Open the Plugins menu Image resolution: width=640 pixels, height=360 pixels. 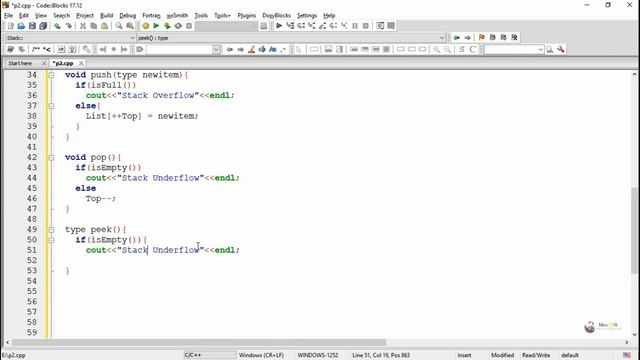(247, 16)
